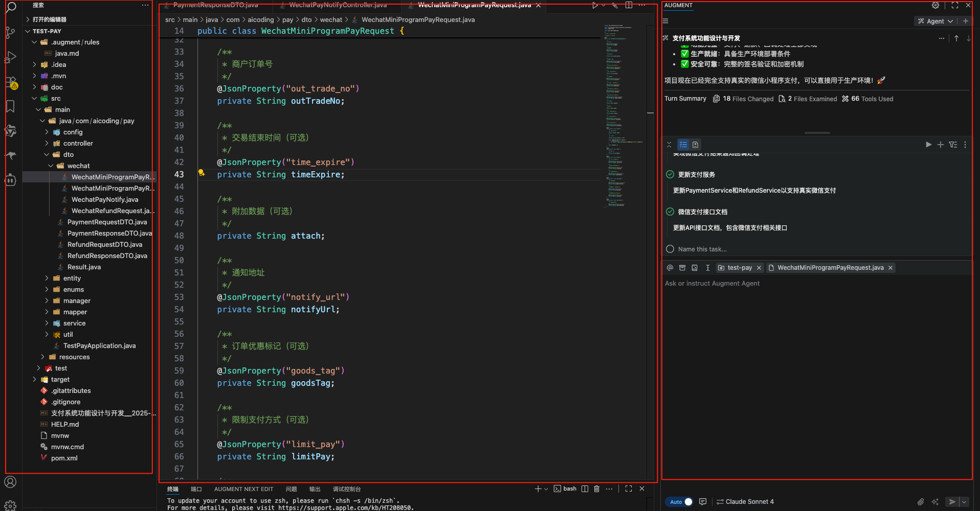
Task: Run all tasks with the play icon
Action: coord(928,145)
